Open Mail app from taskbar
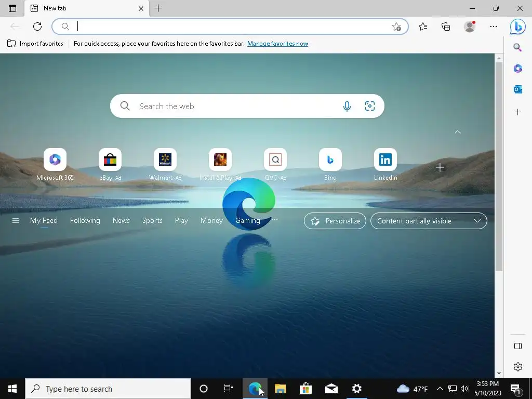Screen dimensions: 532x399 coord(331,389)
